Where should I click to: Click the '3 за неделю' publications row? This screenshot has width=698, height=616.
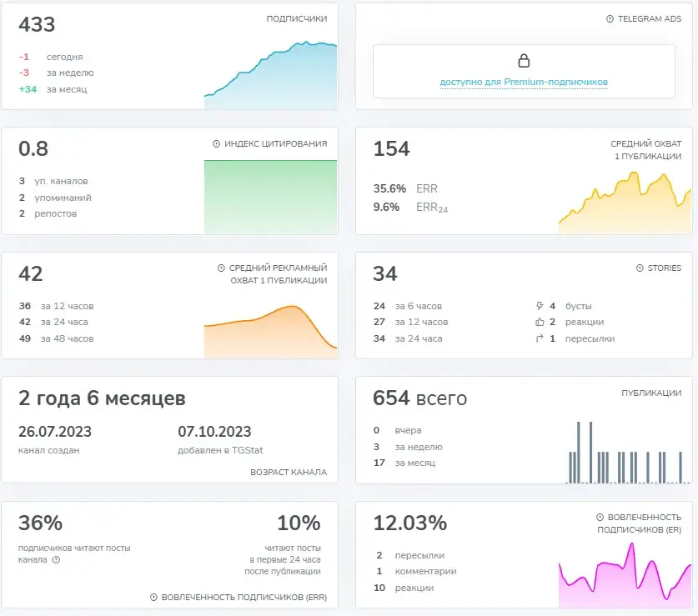408,447
